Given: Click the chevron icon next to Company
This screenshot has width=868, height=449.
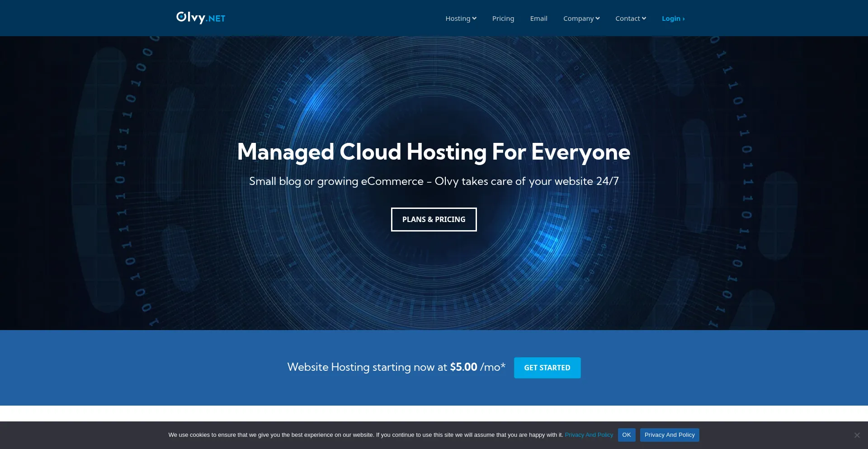Looking at the screenshot, I should 598,19.
